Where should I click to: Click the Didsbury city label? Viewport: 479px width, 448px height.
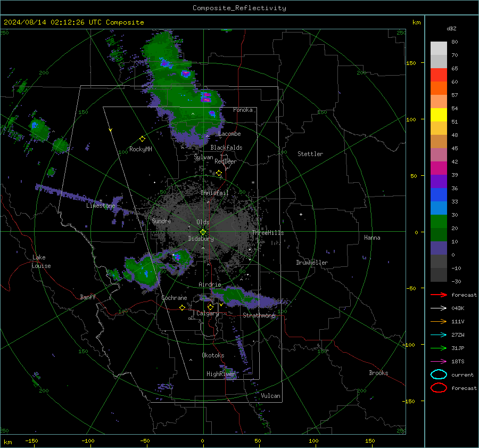tap(201, 239)
